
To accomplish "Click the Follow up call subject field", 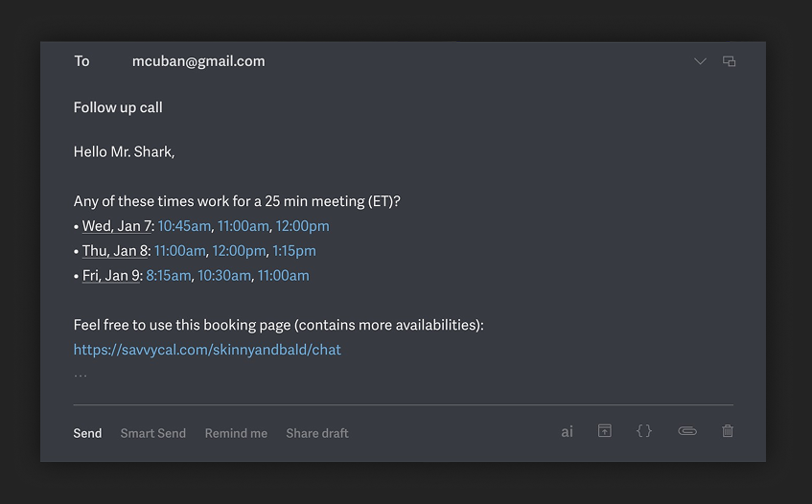I will coord(118,107).
